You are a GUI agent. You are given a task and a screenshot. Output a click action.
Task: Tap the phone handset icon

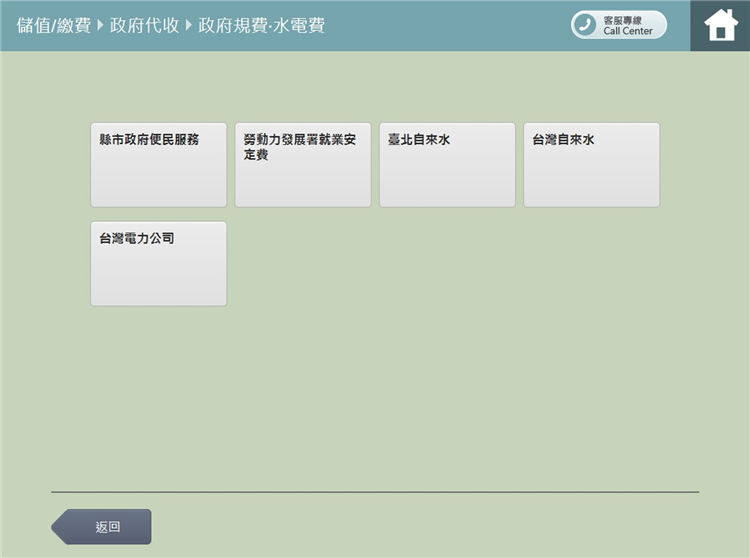tap(585, 25)
